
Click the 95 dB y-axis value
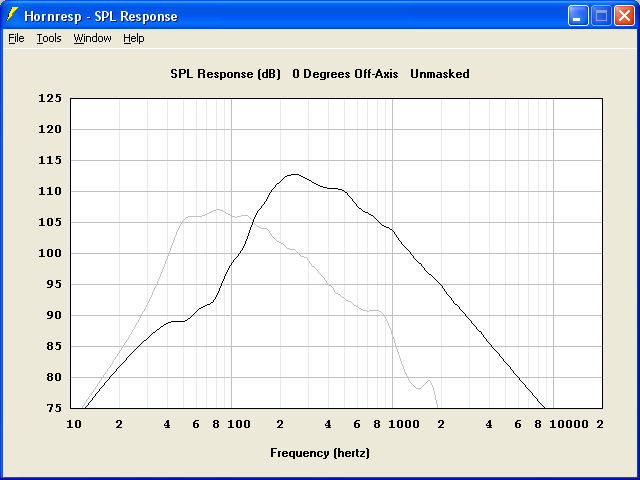54,284
